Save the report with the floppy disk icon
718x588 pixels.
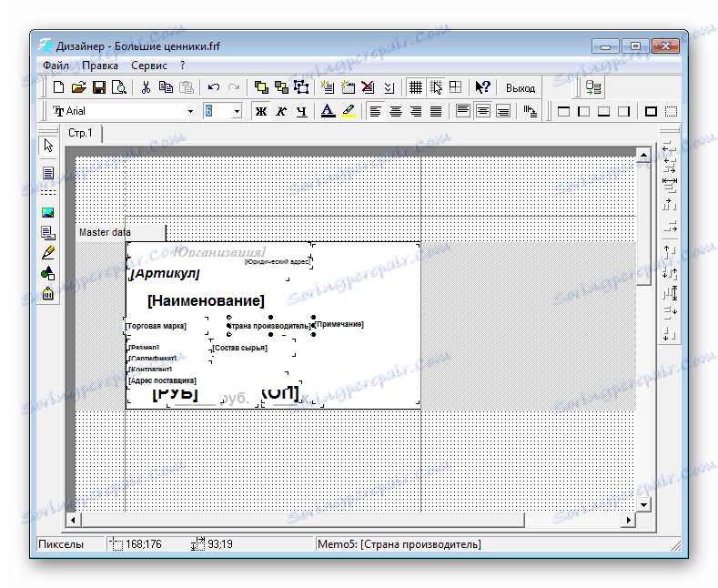[99, 87]
